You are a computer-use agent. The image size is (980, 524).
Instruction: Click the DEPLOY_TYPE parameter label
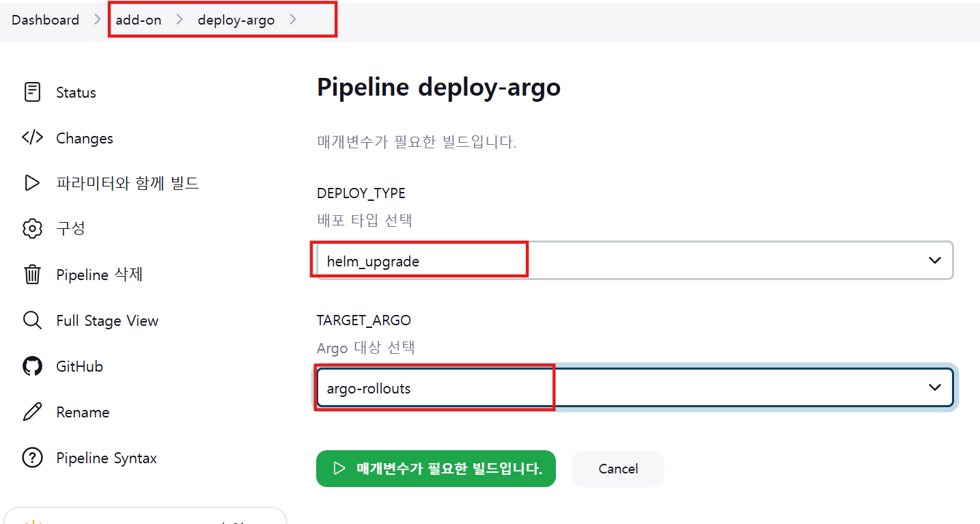tap(361, 193)
